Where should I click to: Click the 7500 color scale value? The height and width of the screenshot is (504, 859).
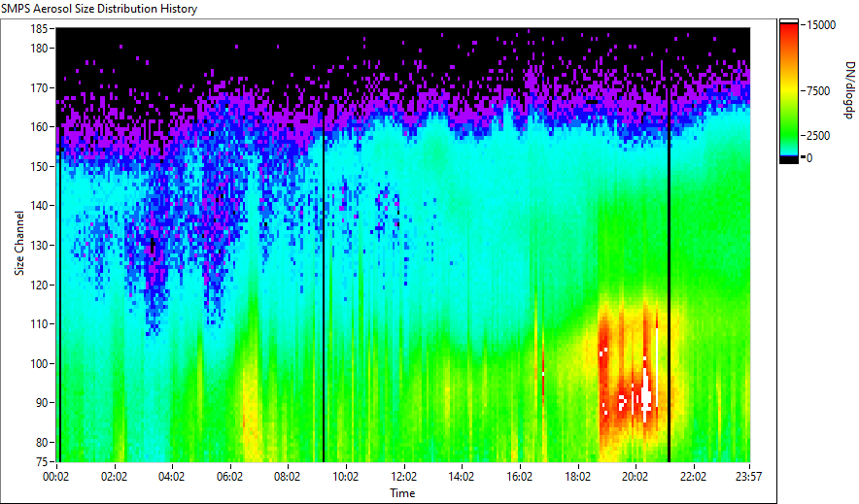(818, 91)
